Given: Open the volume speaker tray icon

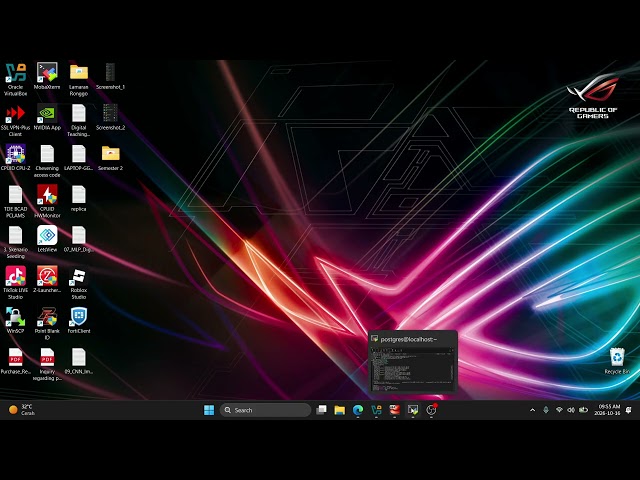Looking at the screenshot, I should (571, 410).
